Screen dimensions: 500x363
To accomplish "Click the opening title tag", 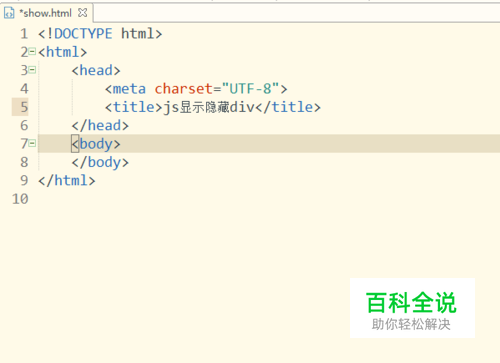I will tap(134, 107).
